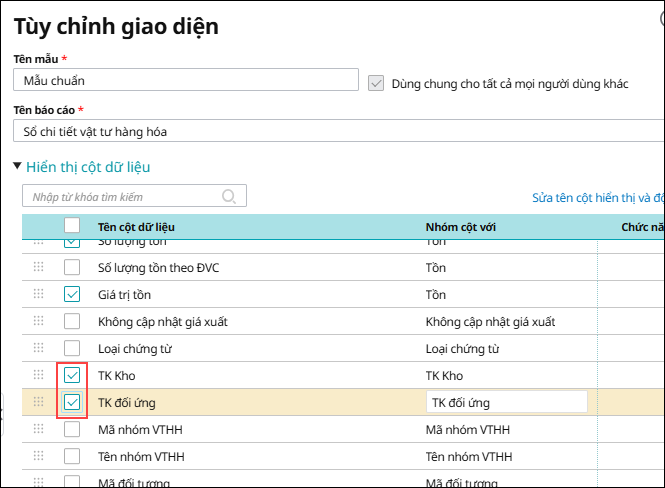Toggle the select-all header checkbox
The image size is (665, 488).
[x=72, y=227]
